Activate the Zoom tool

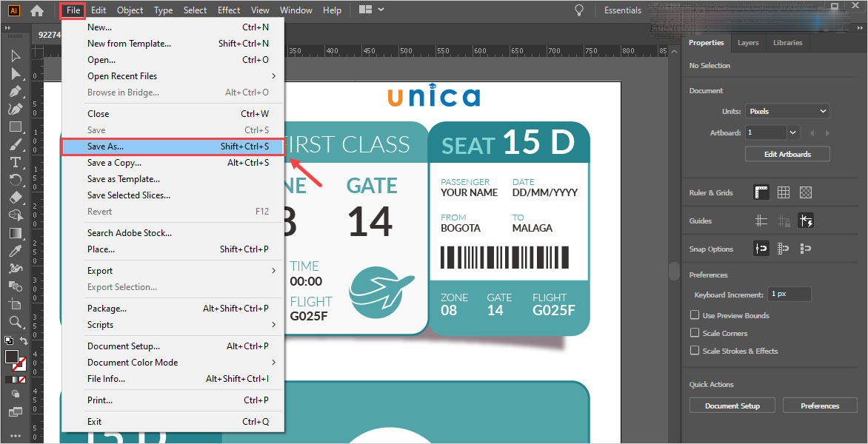point(15,322)
